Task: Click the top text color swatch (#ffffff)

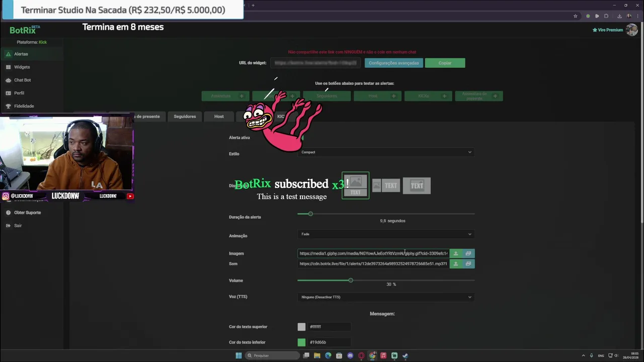Action: [x=301, y=327]
